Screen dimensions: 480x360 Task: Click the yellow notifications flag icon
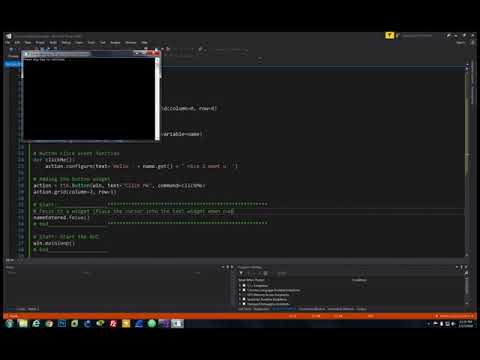tap(389, 35)
